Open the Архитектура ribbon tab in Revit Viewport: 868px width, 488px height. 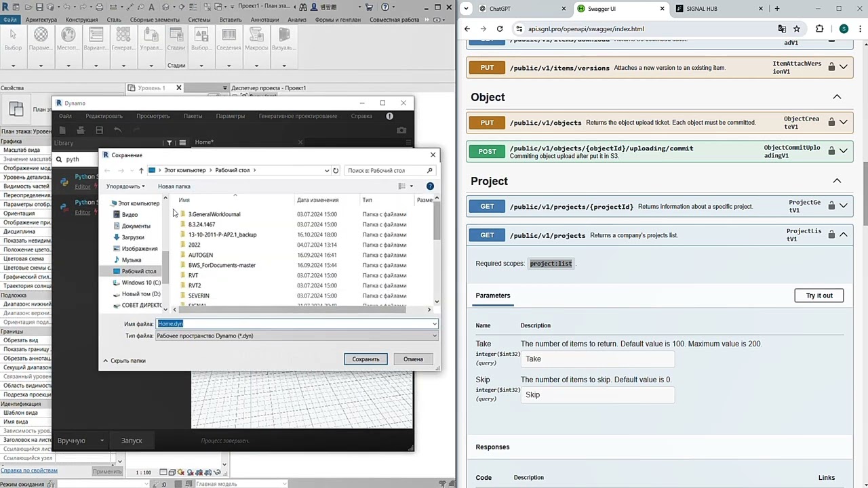pos(41,20)
